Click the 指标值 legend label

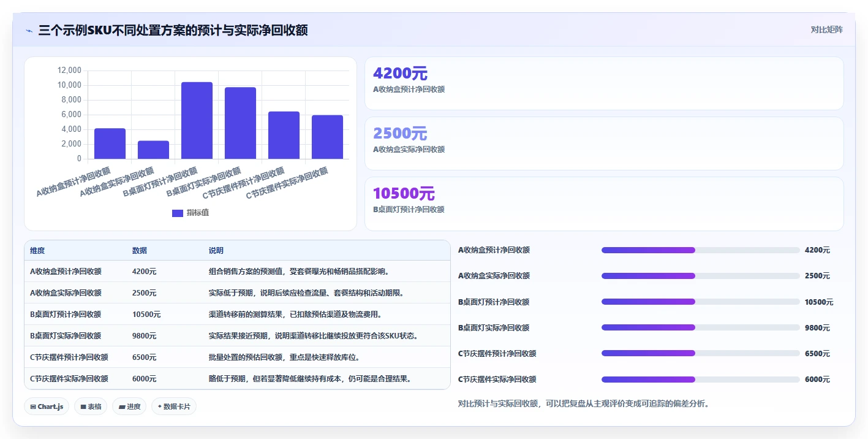198,213
